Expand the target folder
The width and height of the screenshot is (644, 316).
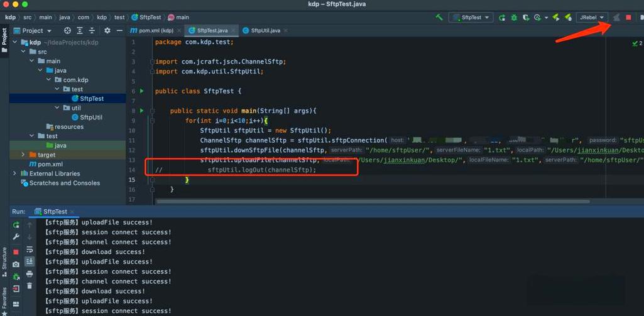coord(24,155)
